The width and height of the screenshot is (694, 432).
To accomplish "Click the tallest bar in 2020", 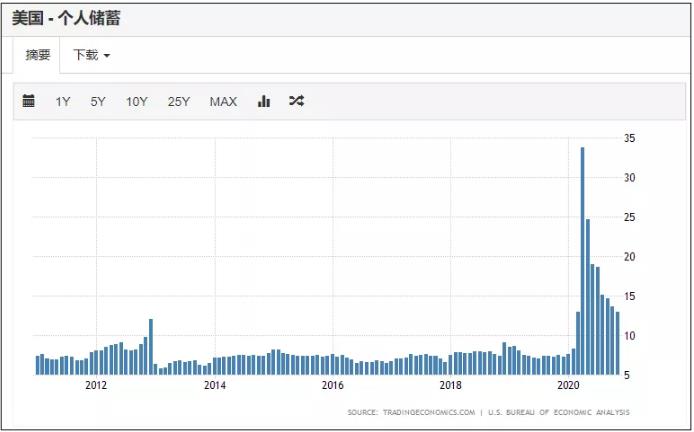I will pos(583,260).
